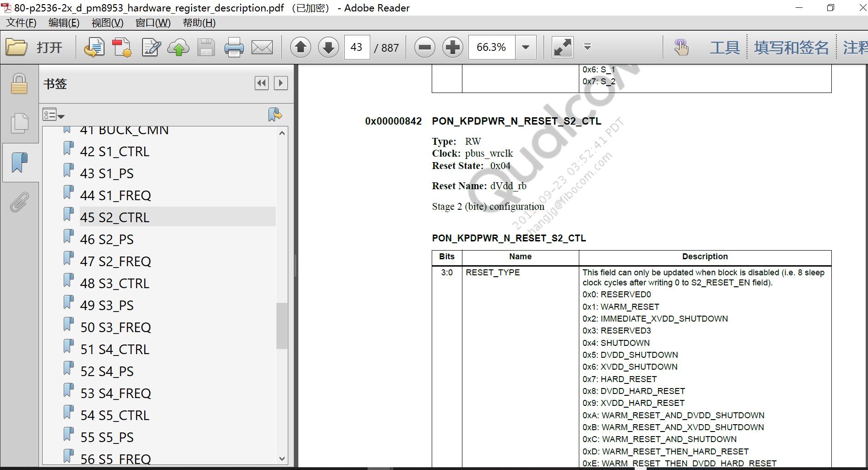Click the email envelope icon
Screen dimensions: 868x470
pos(262,47)
